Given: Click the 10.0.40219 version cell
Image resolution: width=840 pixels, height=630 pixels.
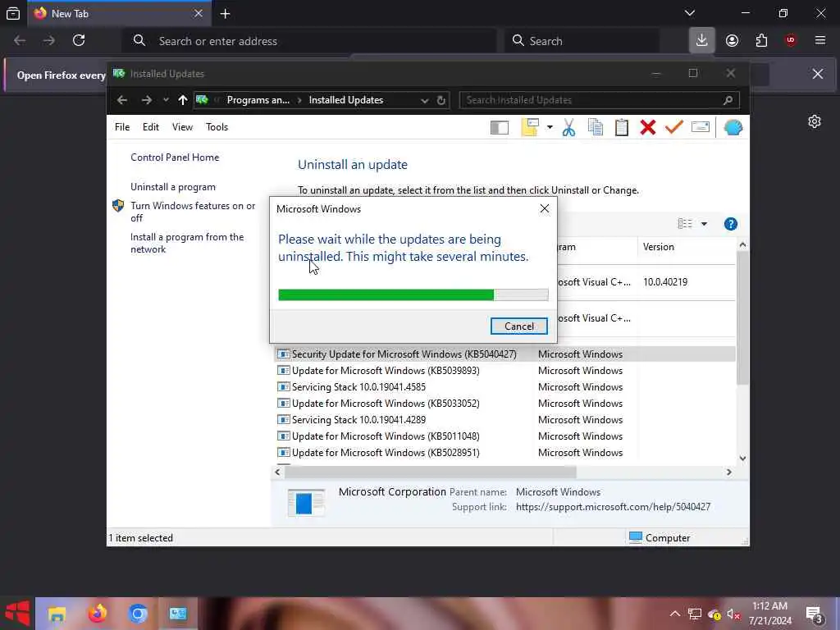Looking at the screenshot, I should tap(664, 282).
